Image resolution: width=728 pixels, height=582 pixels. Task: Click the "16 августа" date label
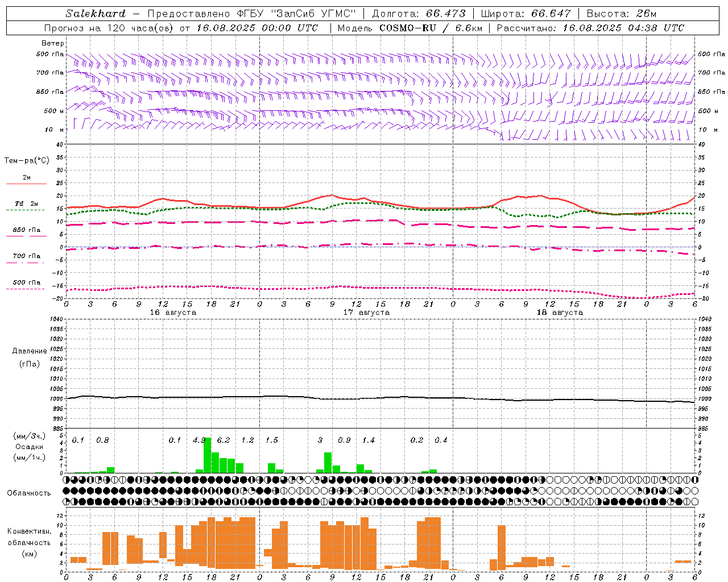[173, 313]
